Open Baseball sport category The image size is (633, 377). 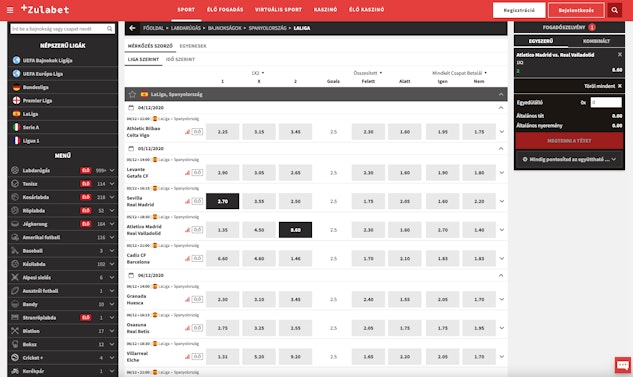[x=33, y=251]
